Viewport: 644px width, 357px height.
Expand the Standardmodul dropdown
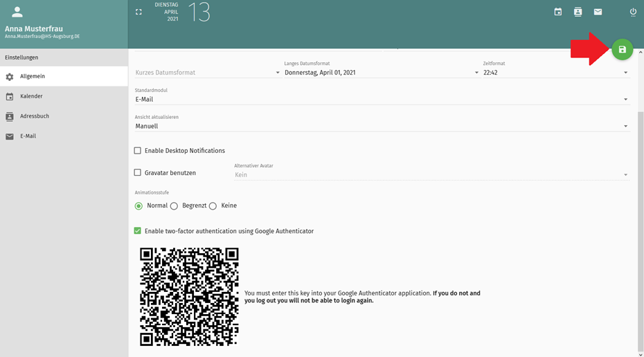382,100
